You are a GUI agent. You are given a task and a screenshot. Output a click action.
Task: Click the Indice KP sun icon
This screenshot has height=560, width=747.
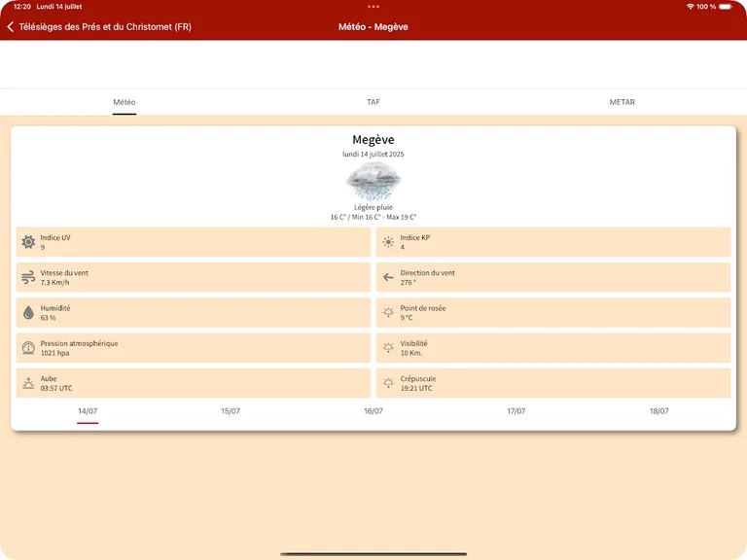click(x=388, y=242)
